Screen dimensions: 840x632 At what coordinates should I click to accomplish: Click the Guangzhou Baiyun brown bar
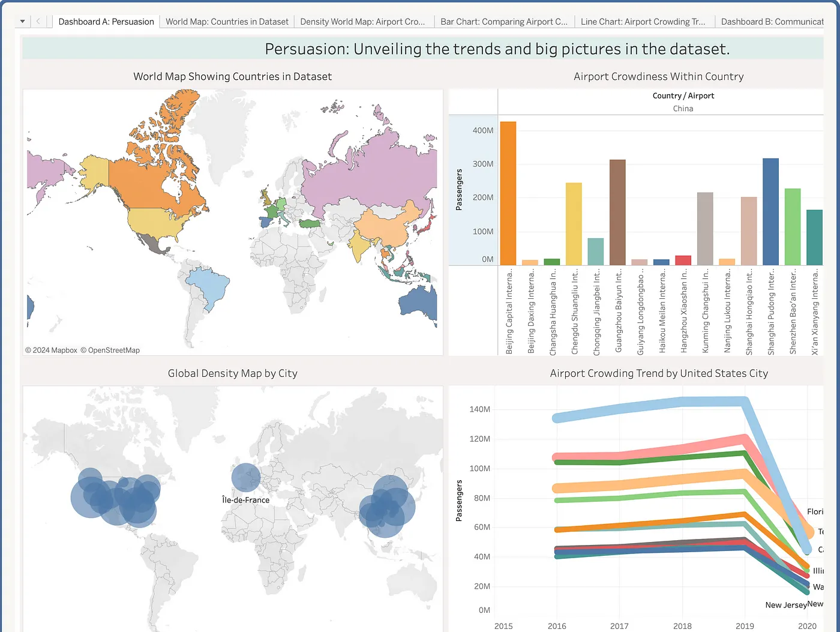617,212
